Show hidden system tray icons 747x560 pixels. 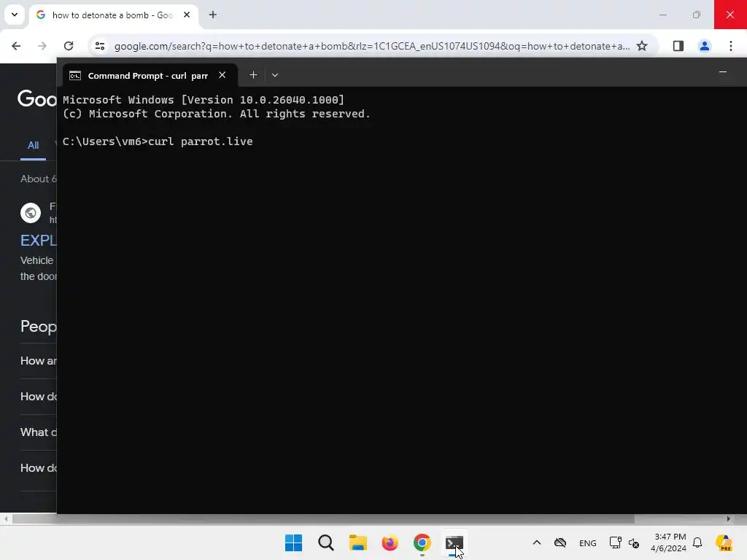[x=536, y=542]
